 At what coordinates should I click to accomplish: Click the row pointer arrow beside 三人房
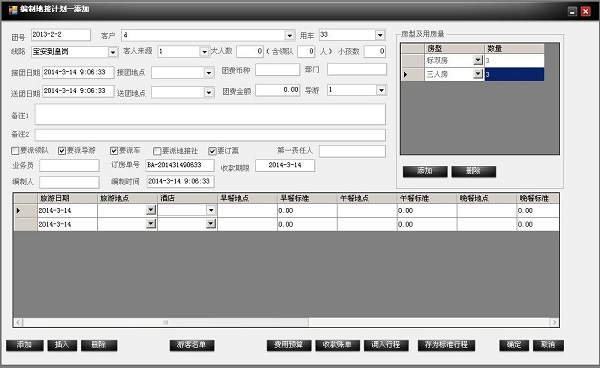pos(406,75)
